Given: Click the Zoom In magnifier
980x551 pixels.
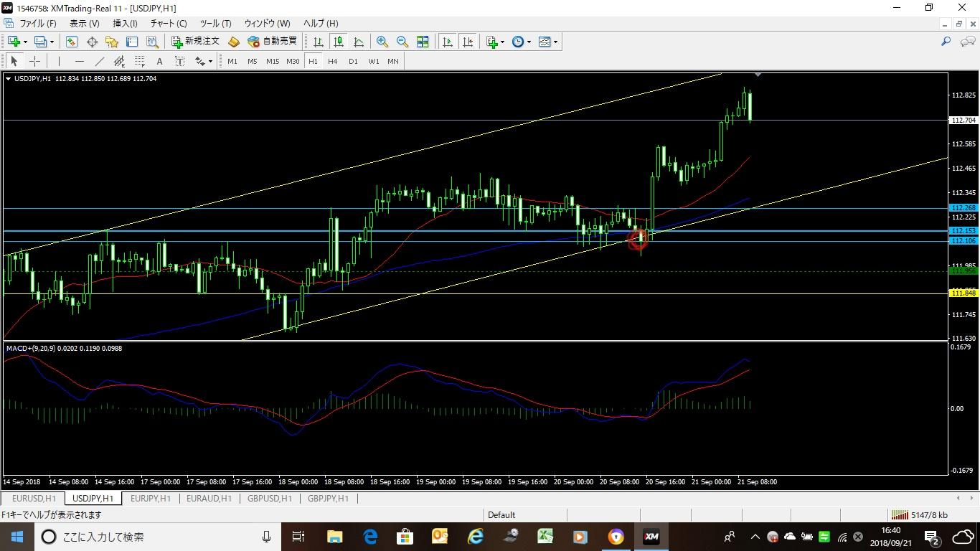Looking at the screenshot, I should click(x=382, y=42).
